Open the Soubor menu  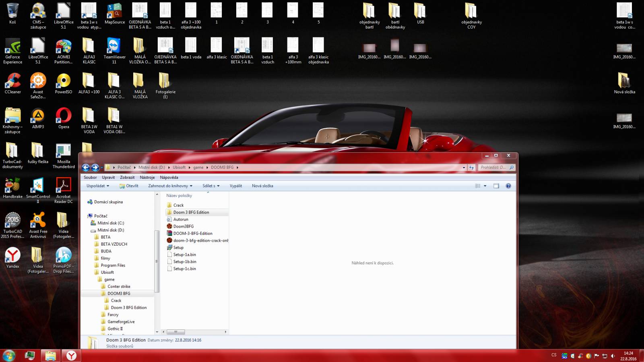[x=90, y=178]
